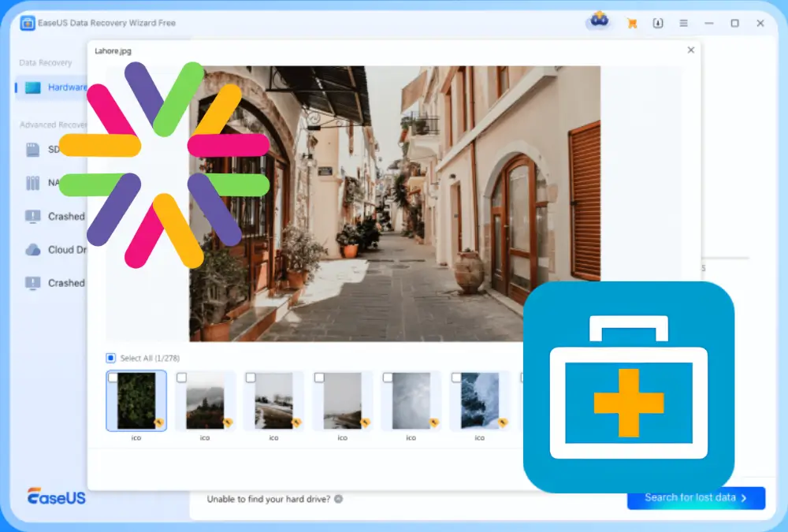Check the box on the snowy road thumbnail

click(x=251, y=378)
